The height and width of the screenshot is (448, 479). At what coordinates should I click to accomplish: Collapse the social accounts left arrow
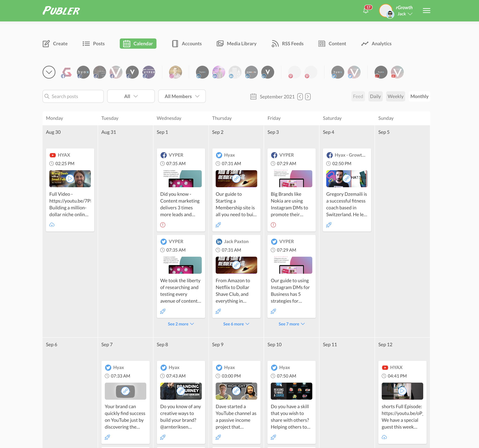(49, 72)
